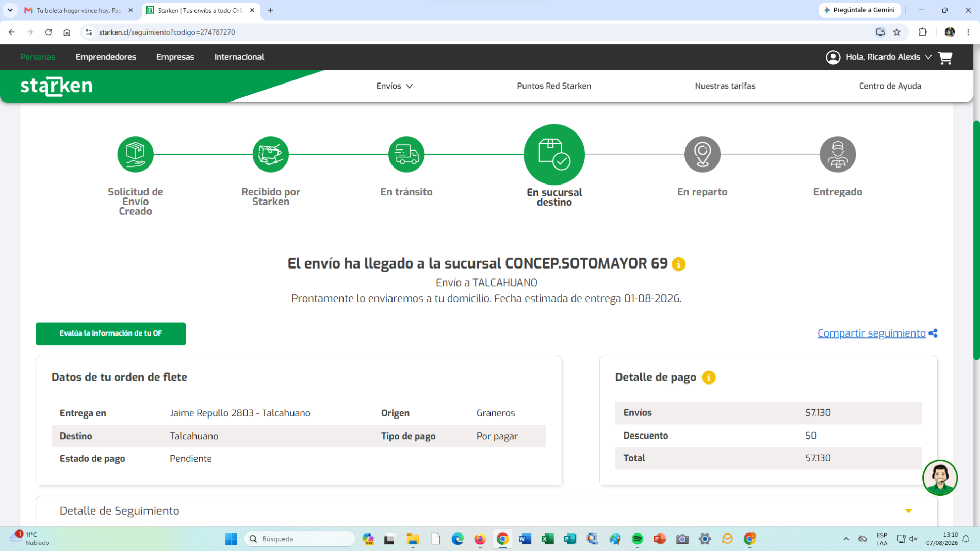Switch to the Starken browser tab
980x551 pixels.
click(x=200, y=10)
